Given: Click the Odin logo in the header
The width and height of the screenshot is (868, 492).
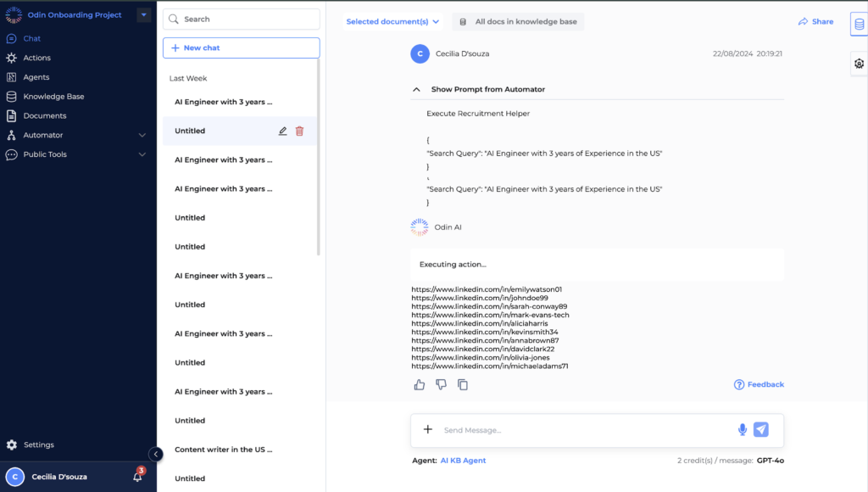Looking at the screenshot, I should pyautogui.click(x=14, y=15).
